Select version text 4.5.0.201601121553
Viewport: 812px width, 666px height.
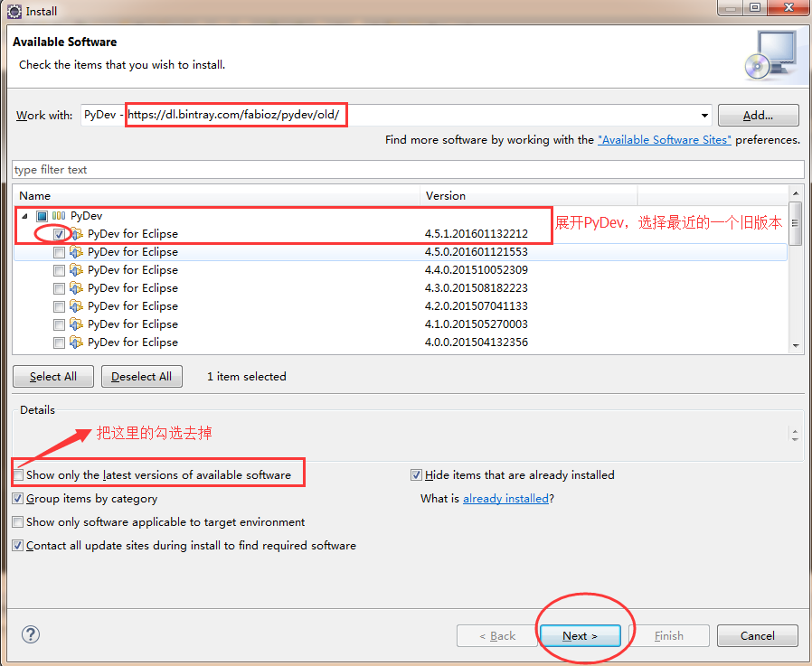[477, 252]
